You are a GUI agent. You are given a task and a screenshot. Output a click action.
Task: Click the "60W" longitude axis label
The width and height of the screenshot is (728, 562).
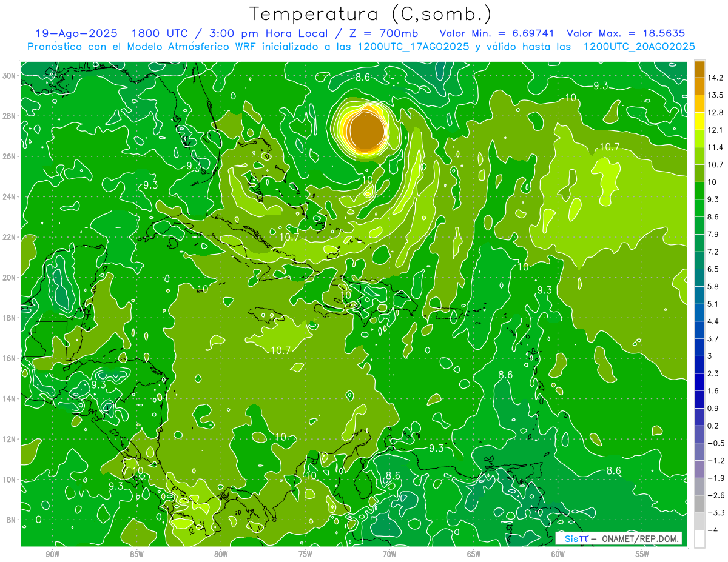[558, 554]
